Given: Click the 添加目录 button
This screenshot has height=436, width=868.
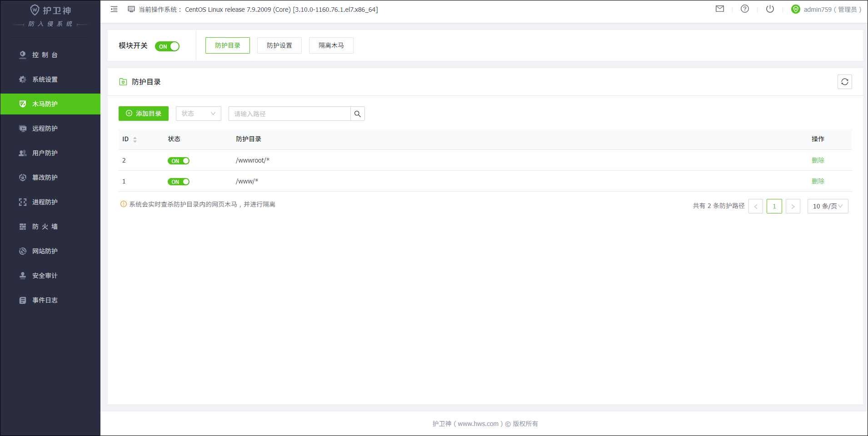Looking at the screenshot, I should coord(144,114).
